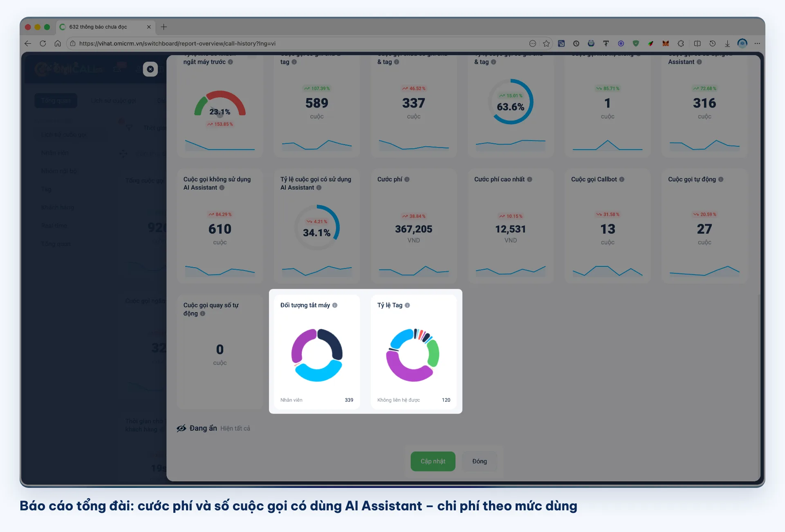Screen dimensions: 785x532
Task: Click info icon by Tỷ lệ cuộc gọi có sử dụng AI
Action: click(319, 188)
